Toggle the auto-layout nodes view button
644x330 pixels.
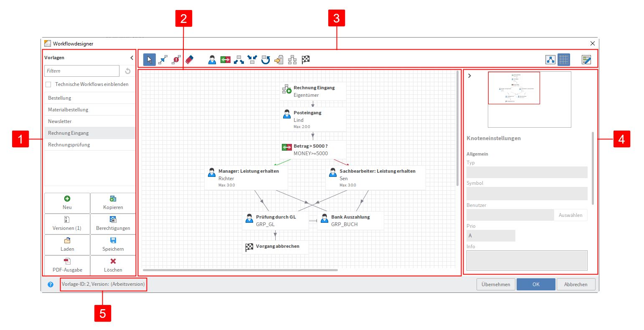point(550,60)
